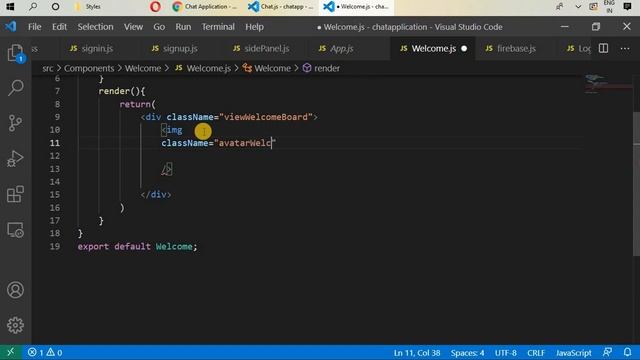The image size is (640, 360).
Task: Select Components in the breadcrumb
Action: pyautogui.click(x=89, y=68)
